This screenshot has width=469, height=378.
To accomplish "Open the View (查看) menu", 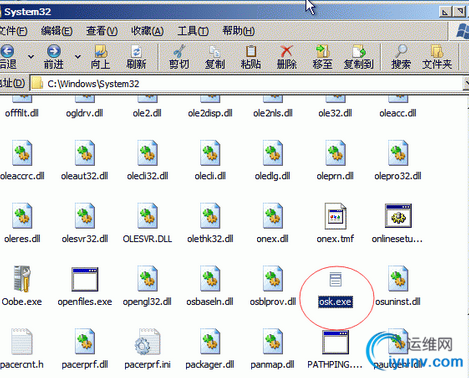I will coord(102,31).
